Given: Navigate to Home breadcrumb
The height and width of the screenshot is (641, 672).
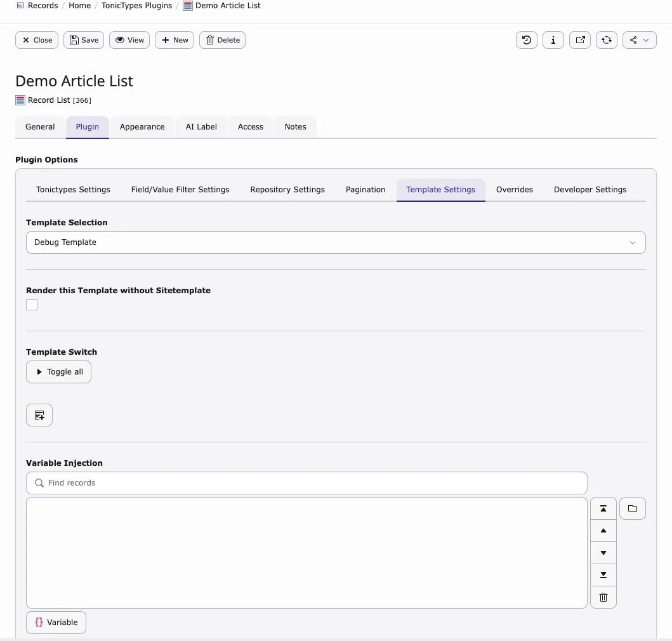Looking at the screenshot, I should (x=80, y=6).
